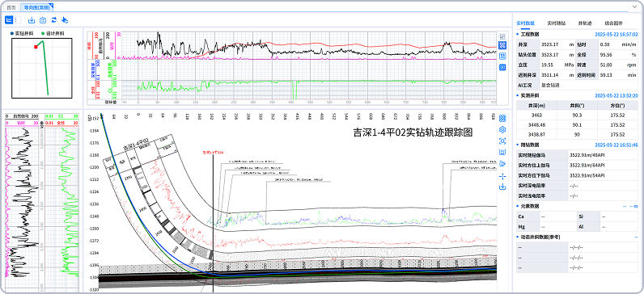Click the 工程数据 timestamp 2025-05-22 16:57:02
Image resolution: width=644 pixels, height=294 pixels.
616,35
